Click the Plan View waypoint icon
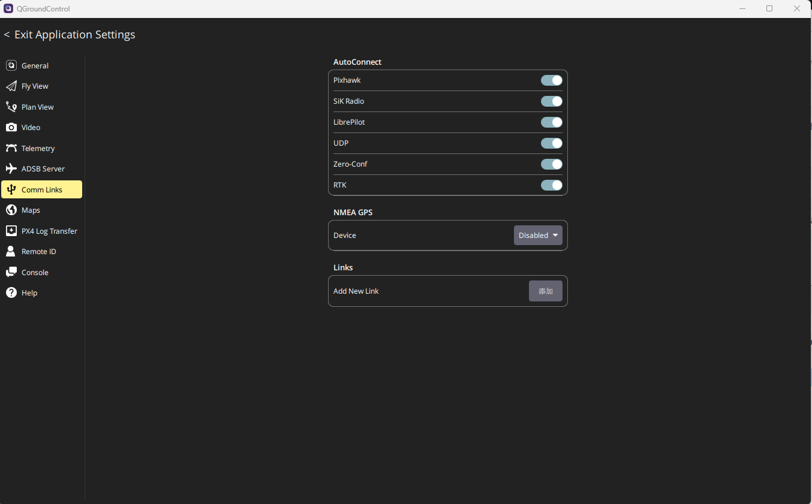The width and height of the screenshot is (812, 504). [11, 107]
